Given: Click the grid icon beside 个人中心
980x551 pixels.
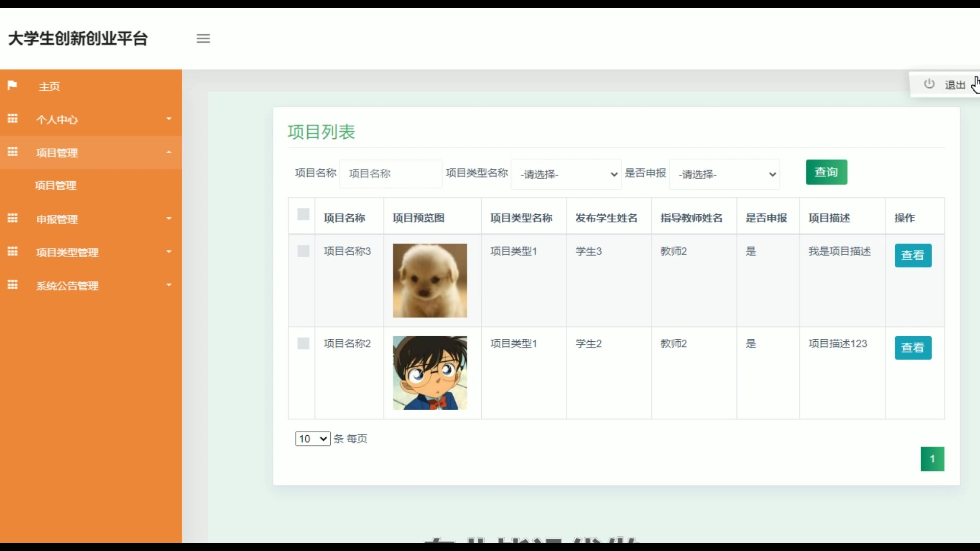Looking at the screenshot, I should tap(13, 119).
